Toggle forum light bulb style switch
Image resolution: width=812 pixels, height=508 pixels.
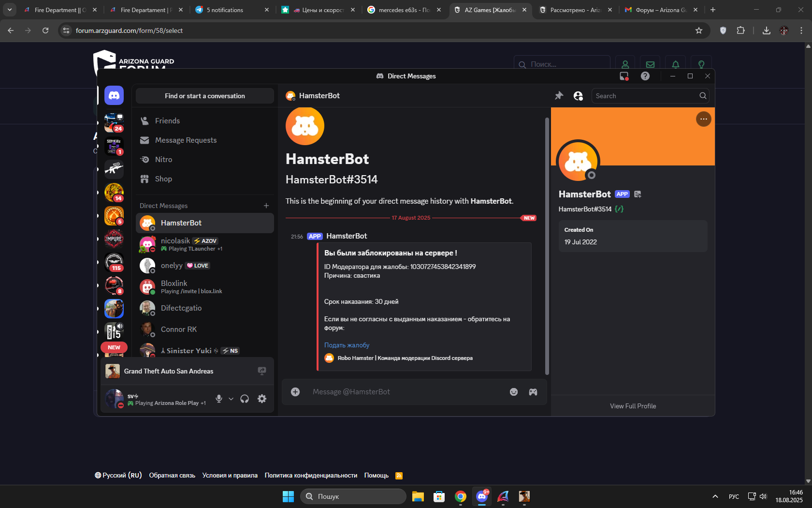pos(701,64)
